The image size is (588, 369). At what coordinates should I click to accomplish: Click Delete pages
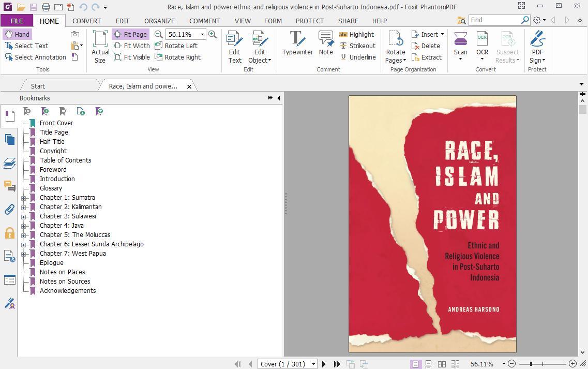(x=426, y=46)
